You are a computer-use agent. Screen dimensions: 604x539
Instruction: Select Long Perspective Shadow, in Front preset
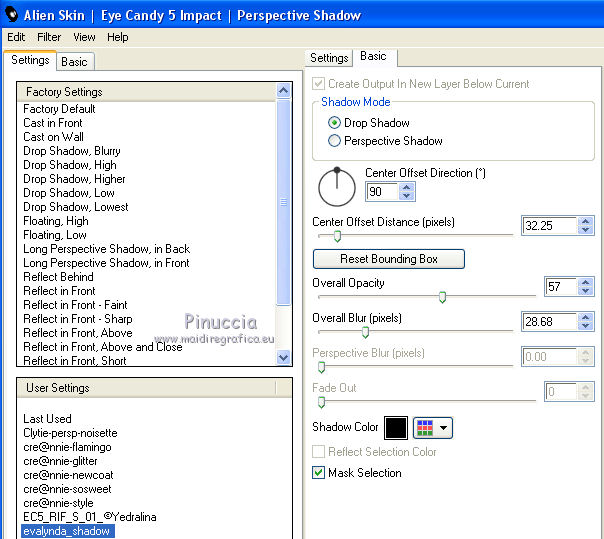[106, 263]
